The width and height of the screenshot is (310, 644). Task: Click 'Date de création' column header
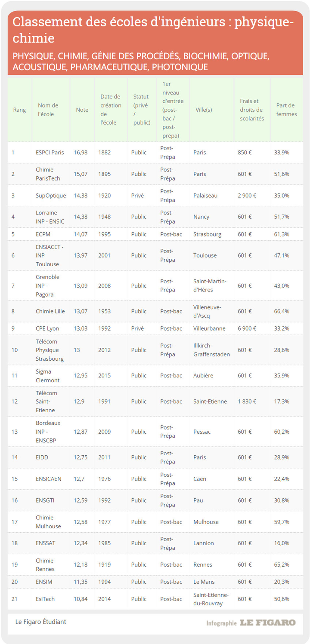[x=111, y=110]
